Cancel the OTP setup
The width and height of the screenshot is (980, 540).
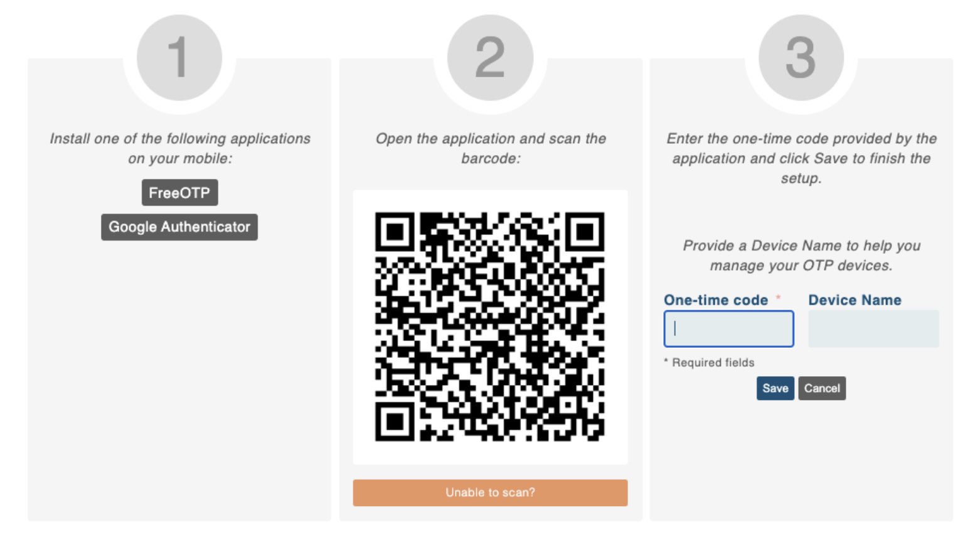822,389
